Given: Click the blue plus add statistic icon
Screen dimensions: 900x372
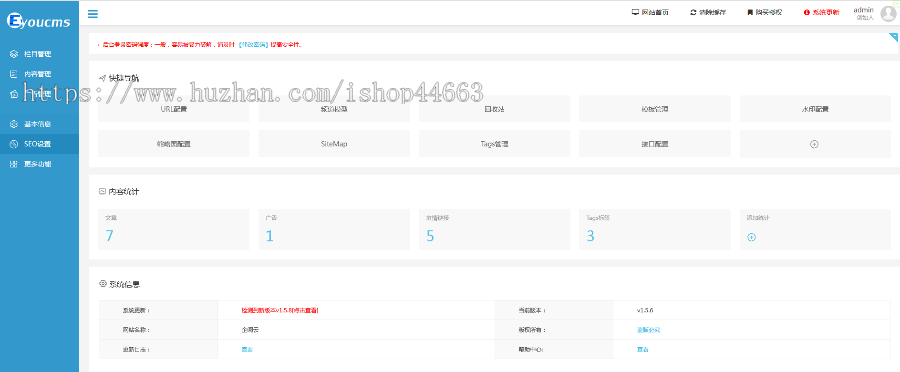Looking at the screenshot, I should [751, 237].
